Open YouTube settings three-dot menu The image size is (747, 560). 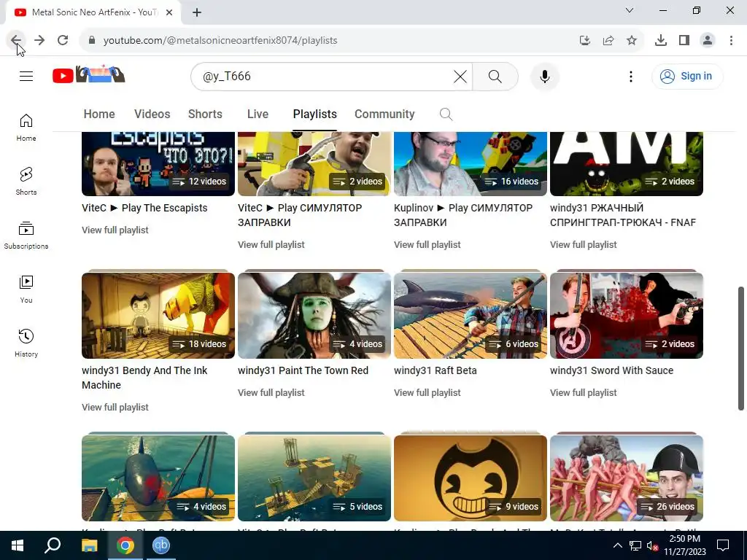[x=631, y=76]
